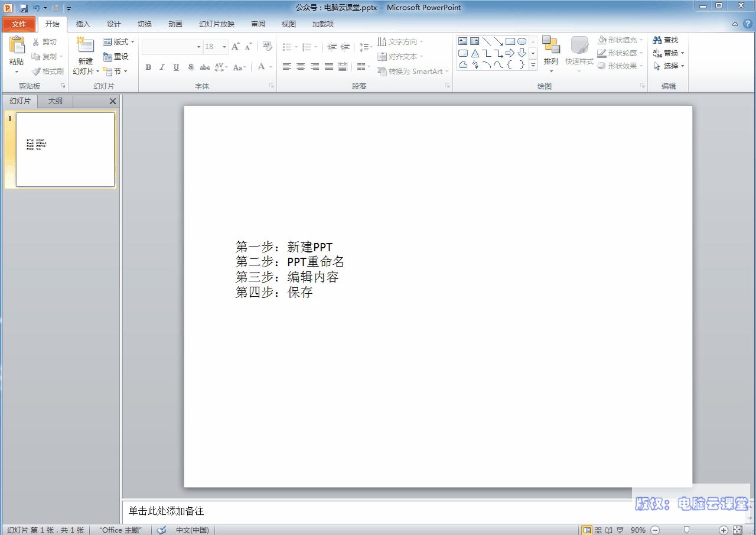Insert a text box shape

coord(462,41)
